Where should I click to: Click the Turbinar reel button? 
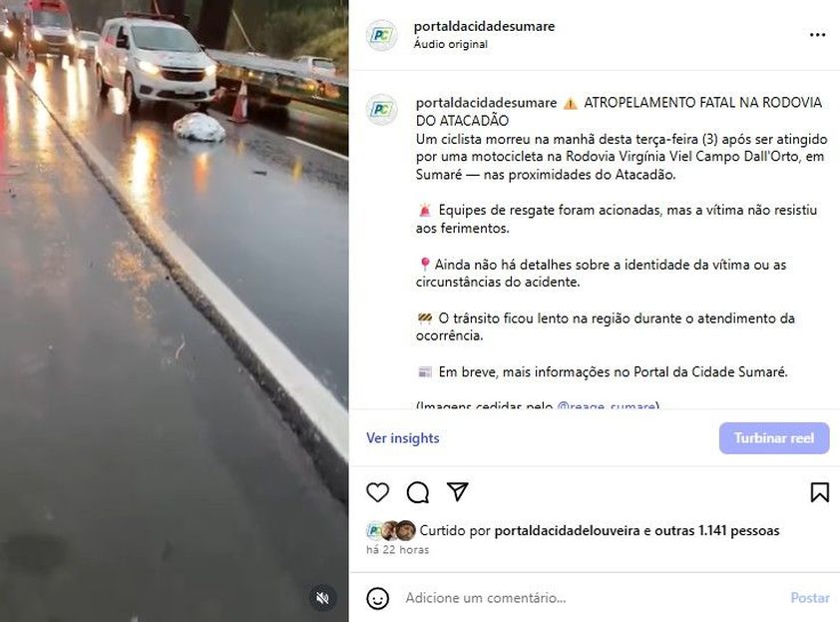point(774,438)
